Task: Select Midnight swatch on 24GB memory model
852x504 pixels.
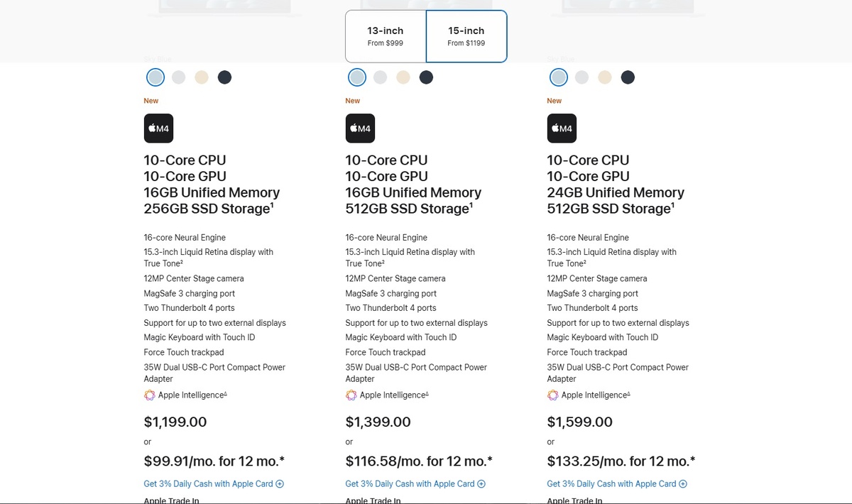Action: [628, 77]
